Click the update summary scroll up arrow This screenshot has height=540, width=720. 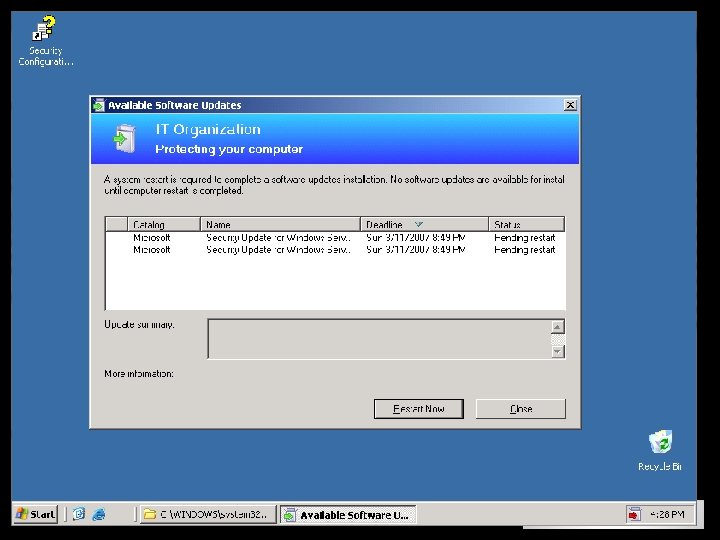click(x=557, y=326)
